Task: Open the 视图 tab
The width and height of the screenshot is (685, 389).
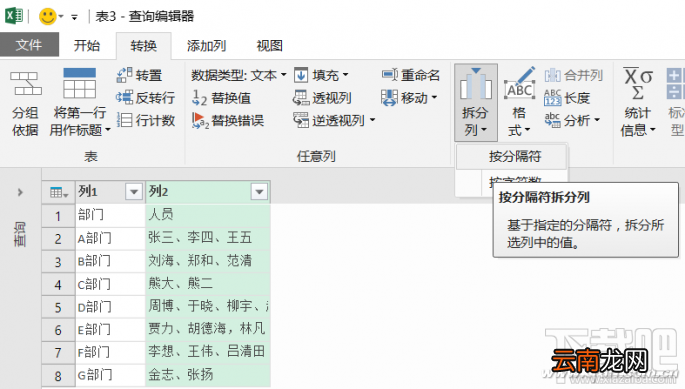Action: pyautogui.click(x=269, y=46)
